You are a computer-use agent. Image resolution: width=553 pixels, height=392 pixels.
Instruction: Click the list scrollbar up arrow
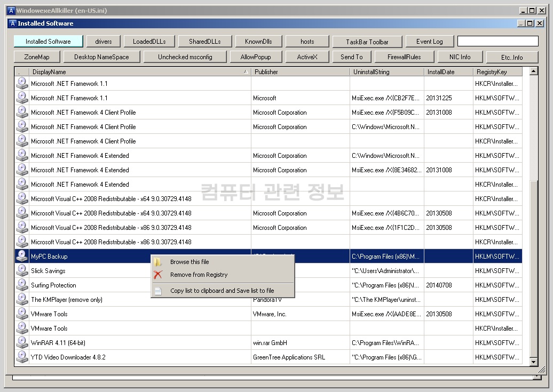(x=534, y=71)
